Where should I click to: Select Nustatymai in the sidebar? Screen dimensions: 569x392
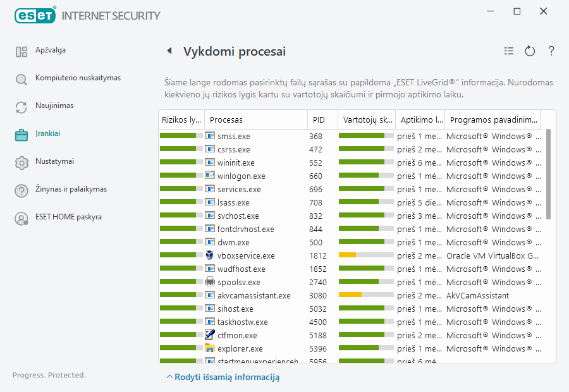click(x=54, y=161)
